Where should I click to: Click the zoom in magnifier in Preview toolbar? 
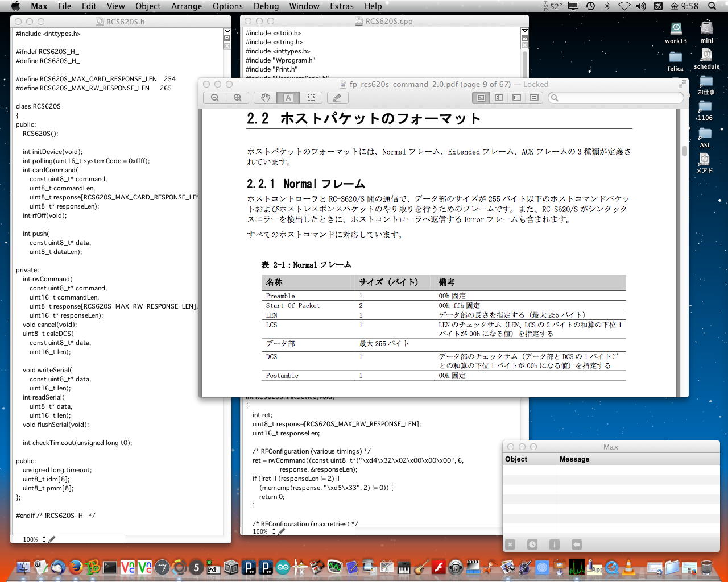coord(238,98)
